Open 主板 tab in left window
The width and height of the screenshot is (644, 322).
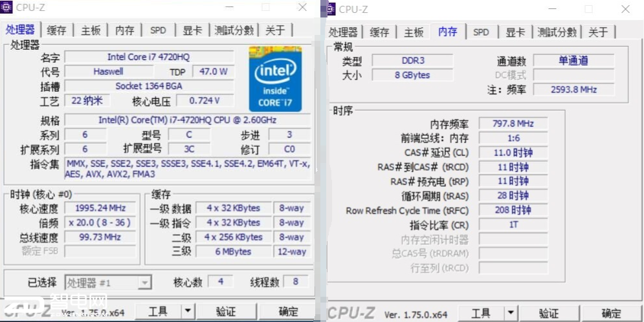tap(91, 30)
